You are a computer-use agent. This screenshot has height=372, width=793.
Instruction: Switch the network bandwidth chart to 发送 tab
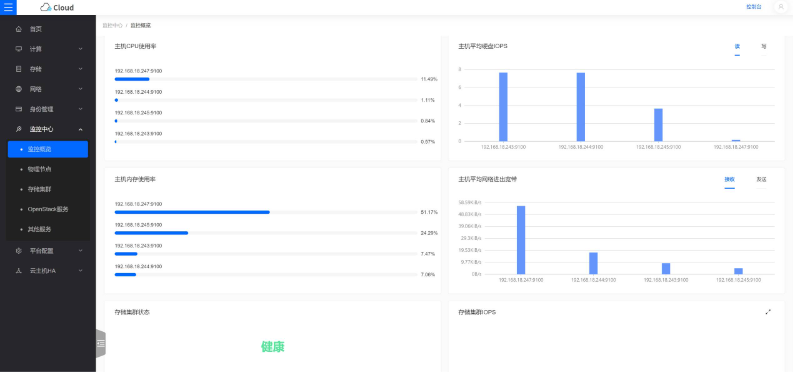point(761,179)
